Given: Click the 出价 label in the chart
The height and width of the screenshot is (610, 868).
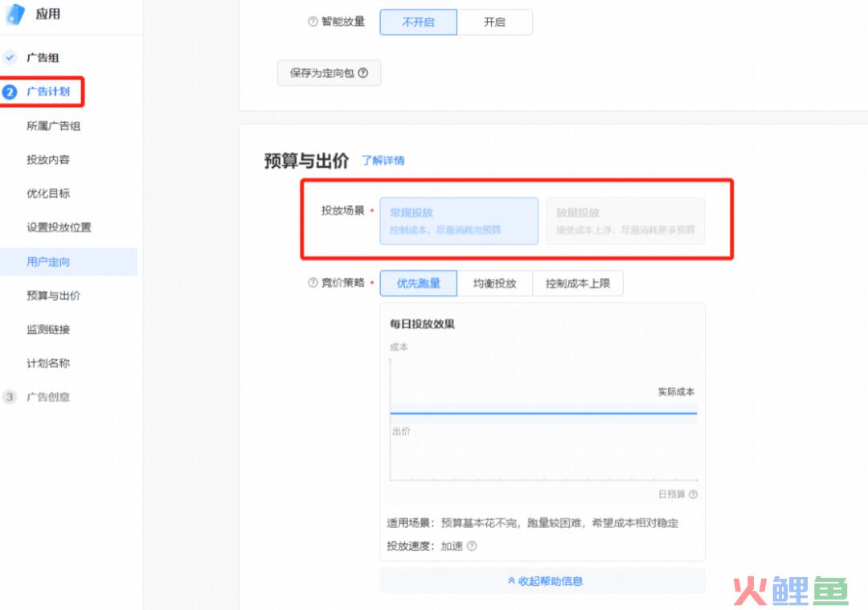Looking at the screenshot, I should click(x=401, y=432).
